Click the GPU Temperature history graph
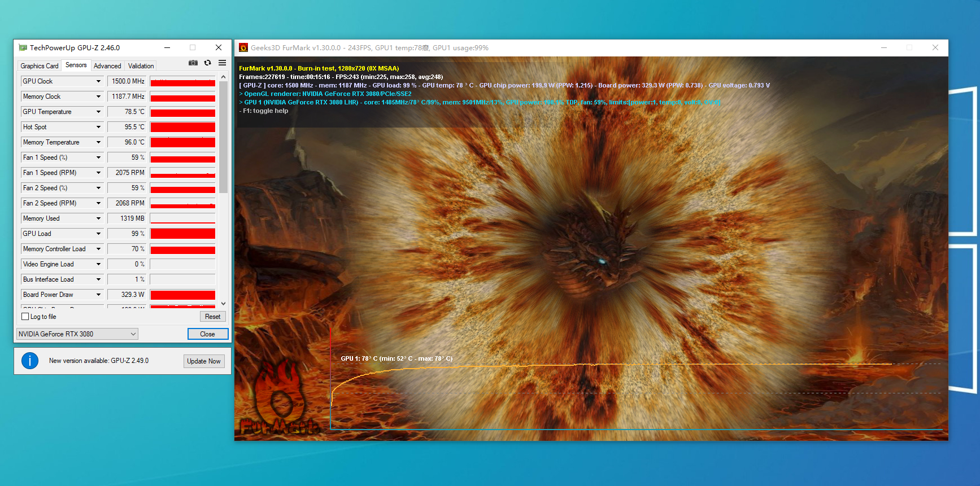The image size is (980, 486). [x=183, y=112]
